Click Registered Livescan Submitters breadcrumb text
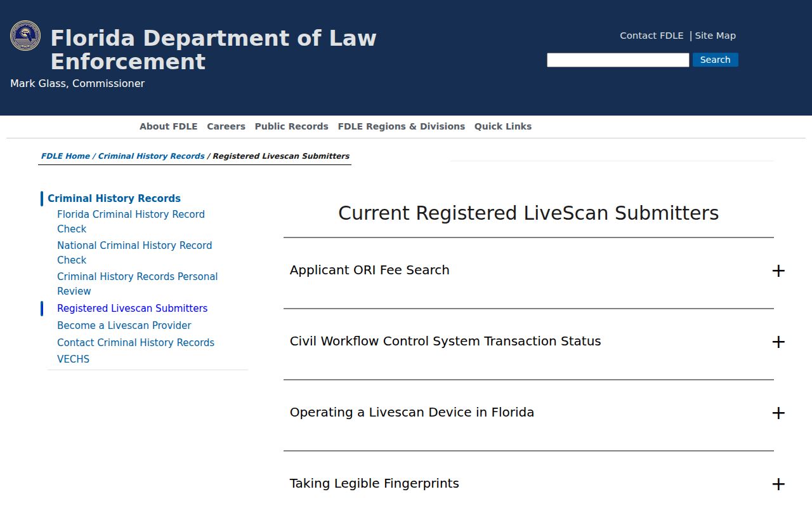 tap(281, 156)
